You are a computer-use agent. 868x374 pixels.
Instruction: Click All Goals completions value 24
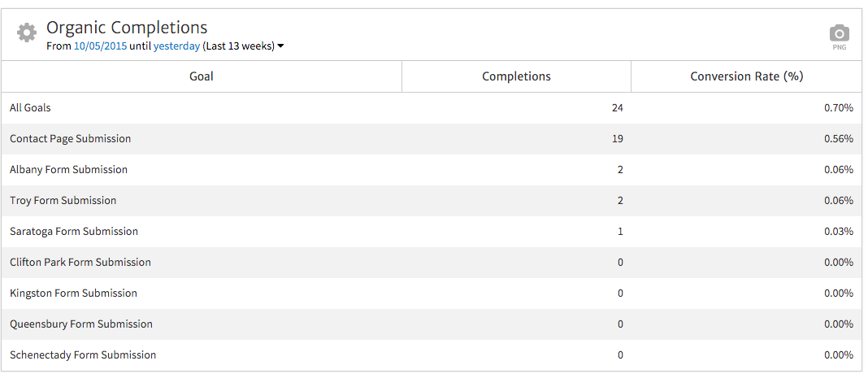pyautogui.click(x=617, y=107)
